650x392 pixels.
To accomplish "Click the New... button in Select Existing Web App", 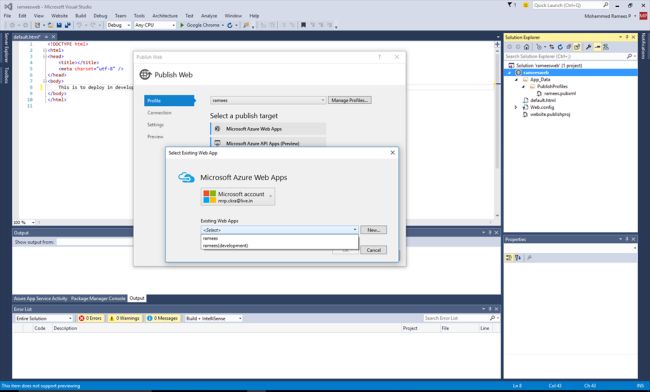I will pyautogui.click(x=374, y=230).
